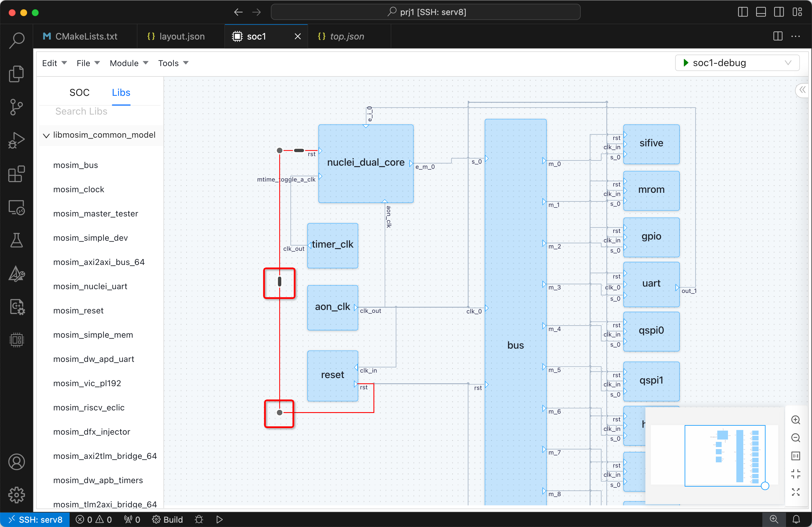Enter fullscreen diagram icon
Screen dimensions: 812x527
tap(796, 492)
